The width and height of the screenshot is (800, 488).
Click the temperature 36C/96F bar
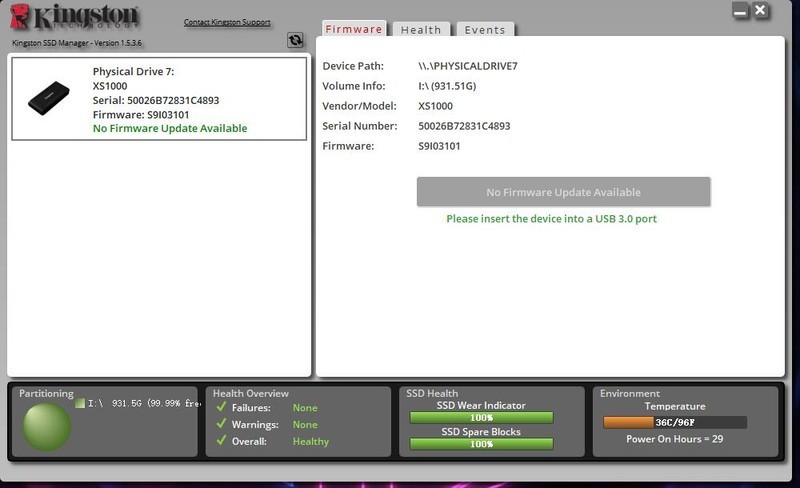point(675,422)
